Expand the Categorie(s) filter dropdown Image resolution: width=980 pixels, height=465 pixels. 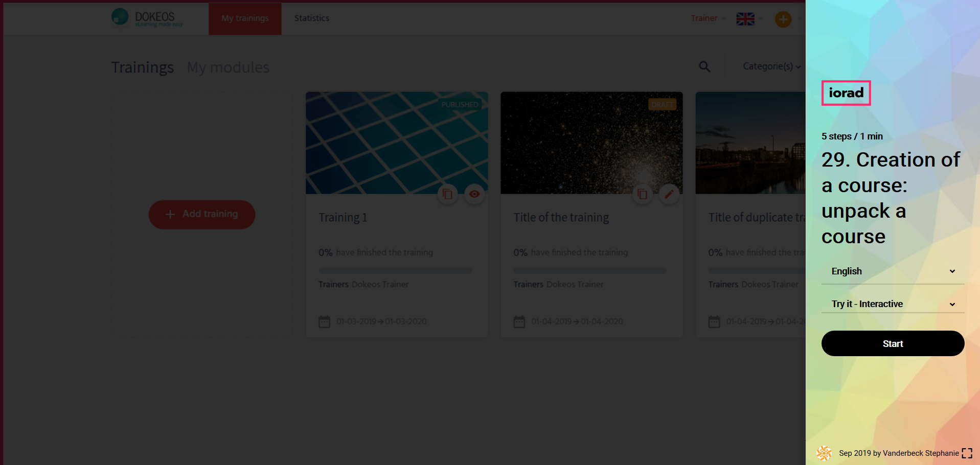(771, 66)
